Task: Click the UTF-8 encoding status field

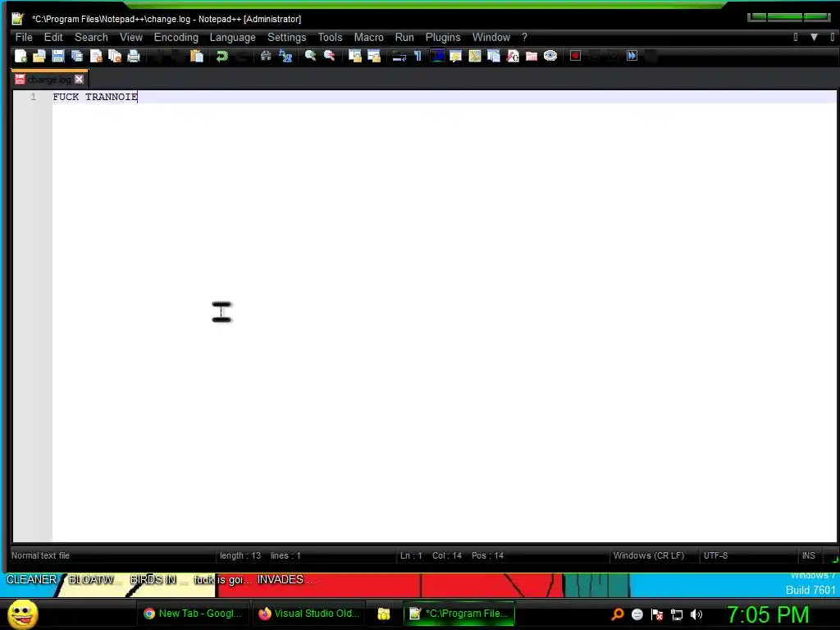Action: (x=715, y=555)
